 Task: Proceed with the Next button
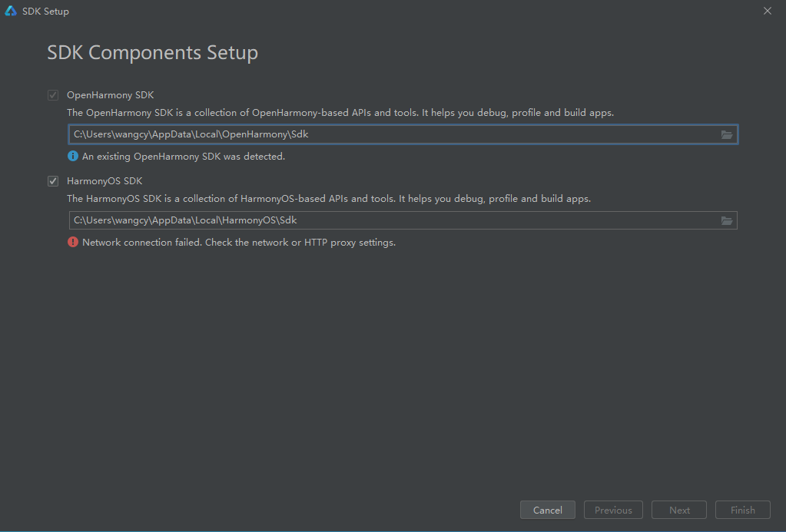coord(679,510)
